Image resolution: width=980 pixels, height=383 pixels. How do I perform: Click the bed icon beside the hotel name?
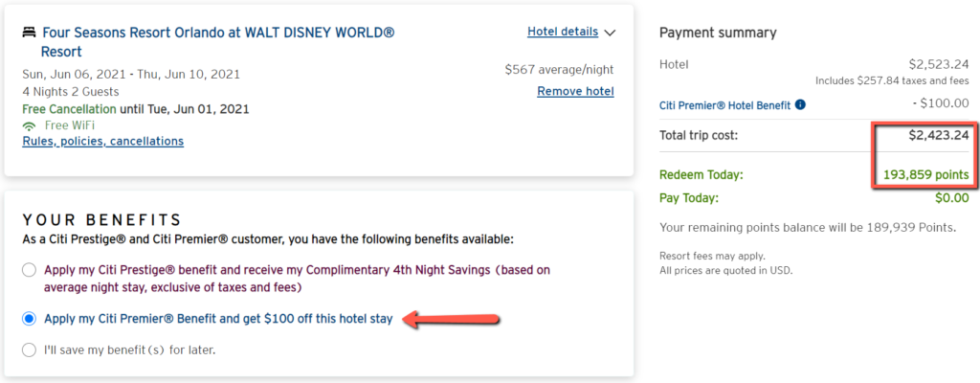29,32
